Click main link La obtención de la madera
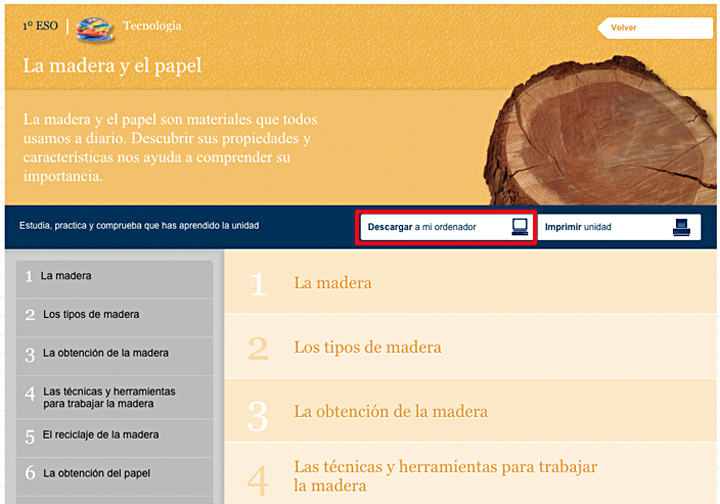Image resolution: width=720 pixels, height=504 pixels. point(390,411)
